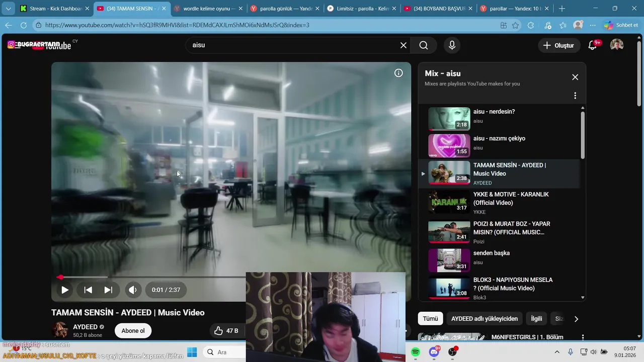Open Edge settings and more menu
The width and height of the screenshot is (644, 362).
(593, 25)
